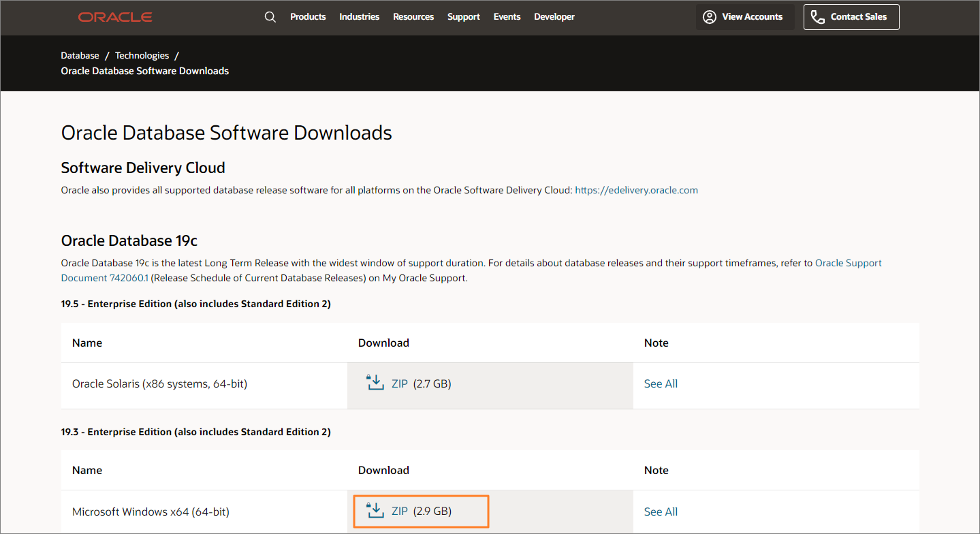Open the search magnifier icon
This screenshot has width=980, height=534.
[270, 17]
